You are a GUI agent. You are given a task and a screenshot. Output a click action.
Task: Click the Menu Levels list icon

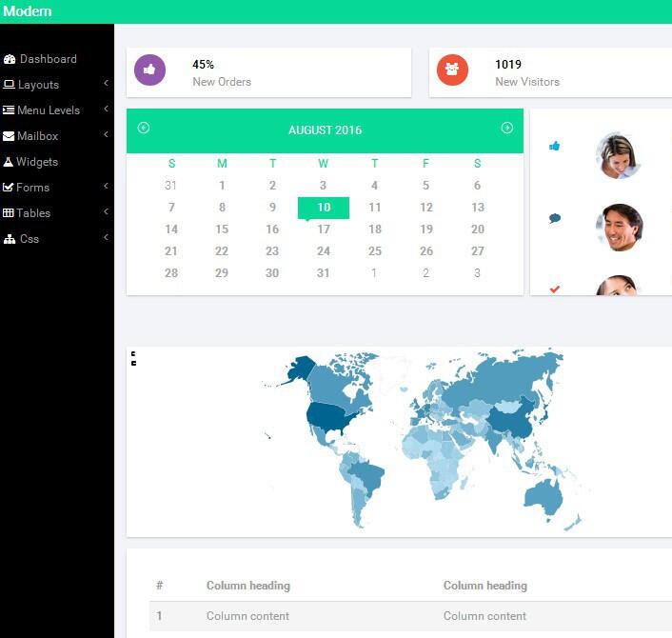9,110
